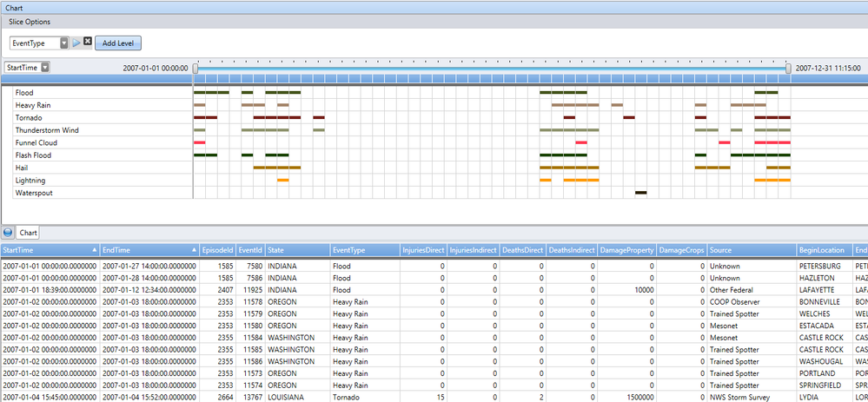Click the BONNEVILLE begin location cell
This screenshot has height=402, width=868.
825,302
